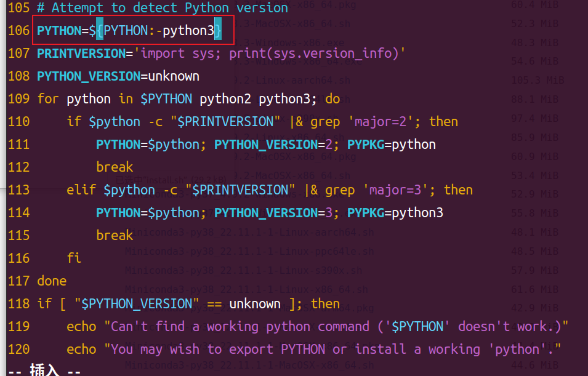Click "$PRINTVERSION" string on line 110
Image resolution: width=588 pixels, height=376 pixels.
point(225,121)
